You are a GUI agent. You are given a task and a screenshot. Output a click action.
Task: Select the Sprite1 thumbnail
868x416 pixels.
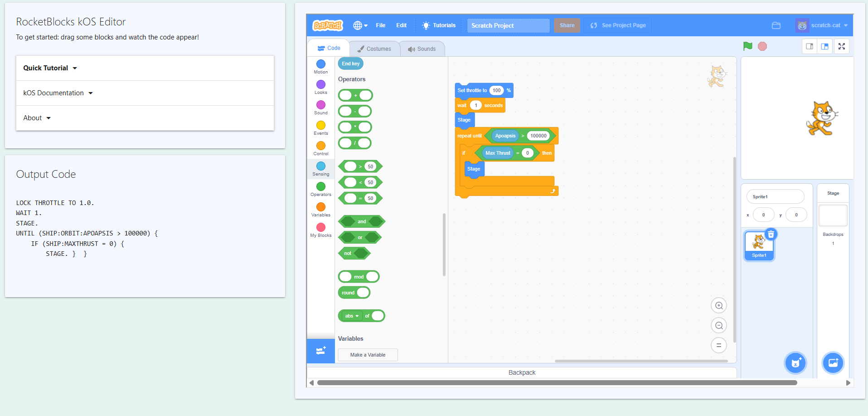click(759, 245)
